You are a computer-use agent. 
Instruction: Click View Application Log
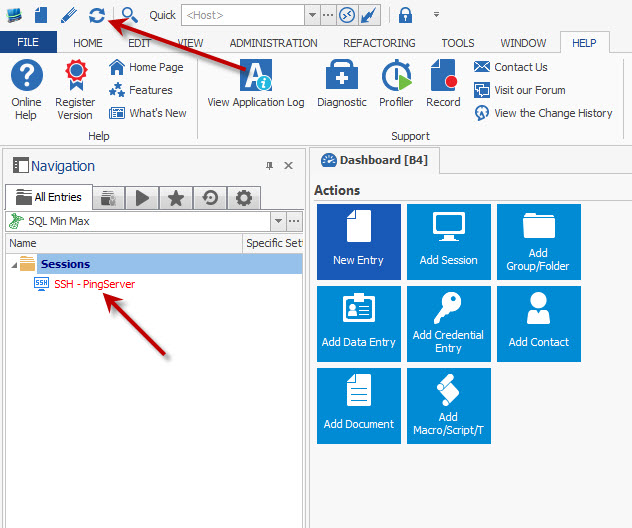[x=256, y=84]
